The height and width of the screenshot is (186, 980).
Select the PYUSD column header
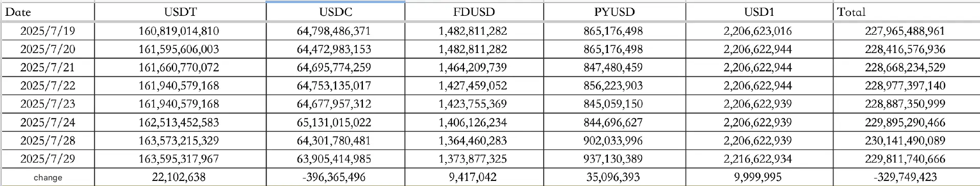pos(614,12)
